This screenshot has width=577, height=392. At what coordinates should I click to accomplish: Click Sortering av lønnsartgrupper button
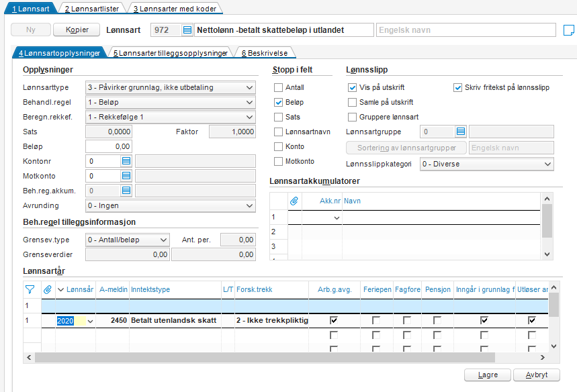406,148
